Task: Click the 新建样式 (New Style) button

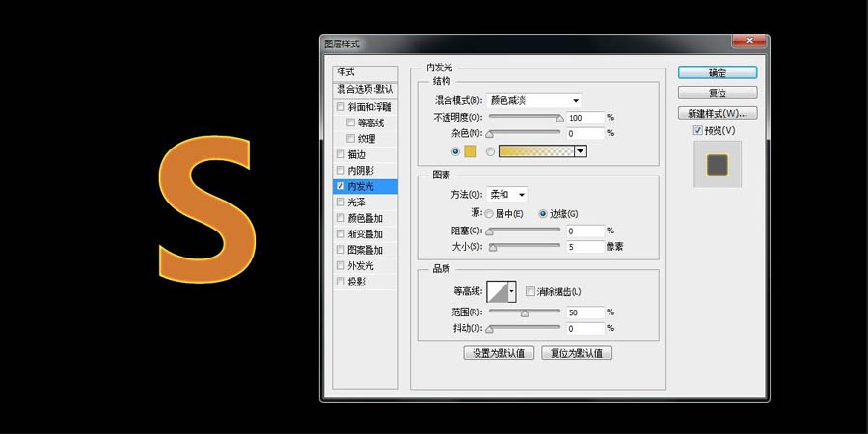Action: (x=717, y=113)
